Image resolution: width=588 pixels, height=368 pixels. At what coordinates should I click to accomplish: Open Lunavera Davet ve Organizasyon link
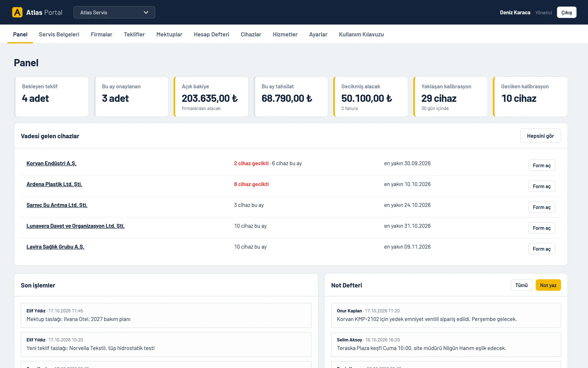point(76,226)
